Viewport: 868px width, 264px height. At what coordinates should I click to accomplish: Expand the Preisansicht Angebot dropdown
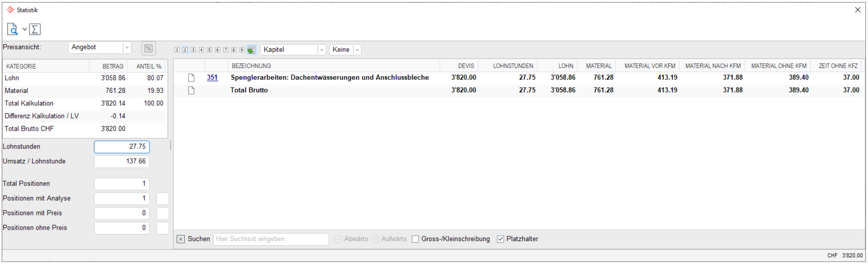(x=127, y=48)
